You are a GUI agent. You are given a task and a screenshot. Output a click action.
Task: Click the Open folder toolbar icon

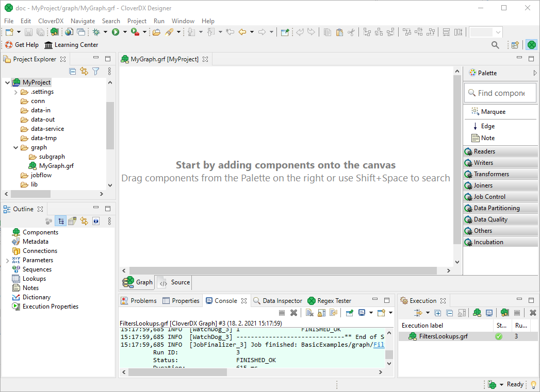(x=156, y=32)
